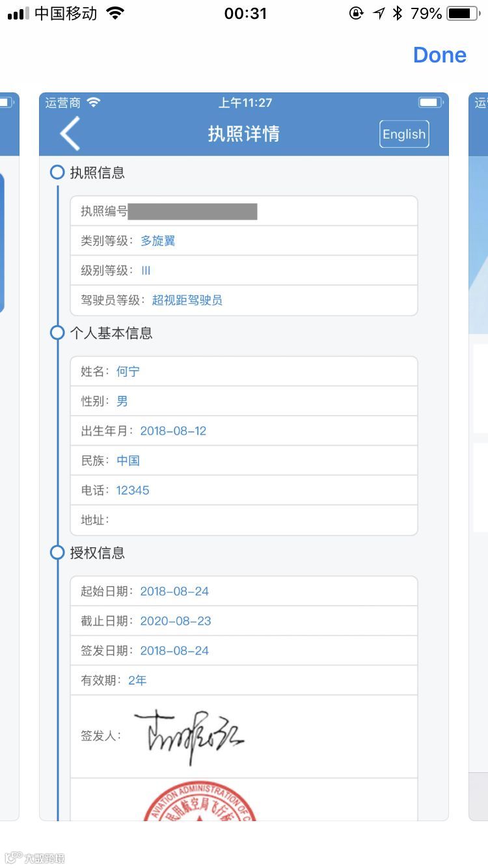Tap the Bluetooth icon in the status bar
The height and width of the screenshot is (868, 488).
(x=398, y=13)
